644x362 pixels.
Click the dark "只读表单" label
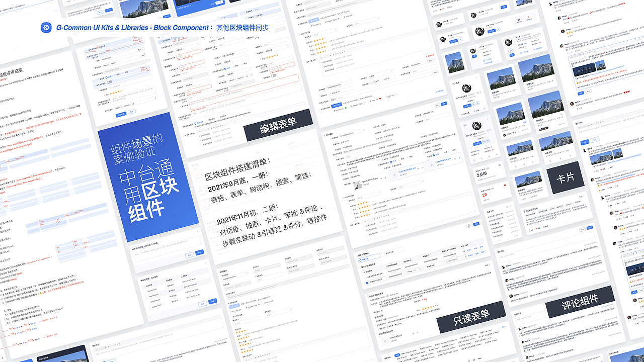click(x=471, y=317)
